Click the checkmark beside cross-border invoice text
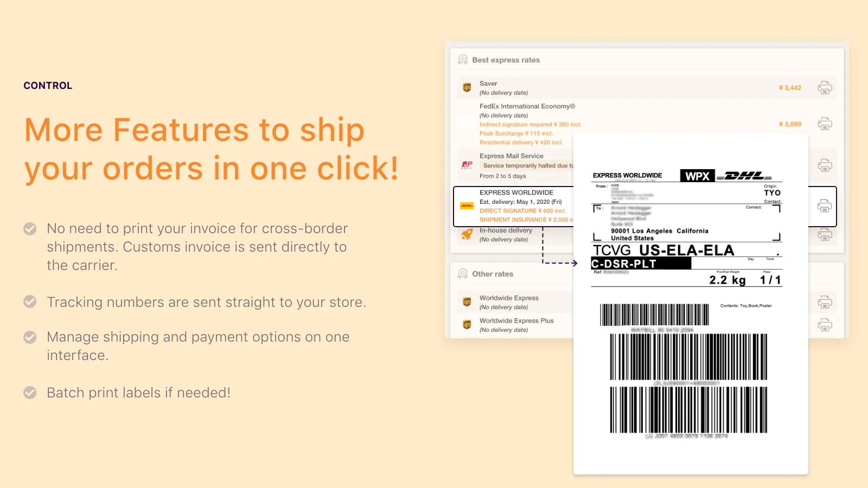868x488 pixels. click(30, 229)
